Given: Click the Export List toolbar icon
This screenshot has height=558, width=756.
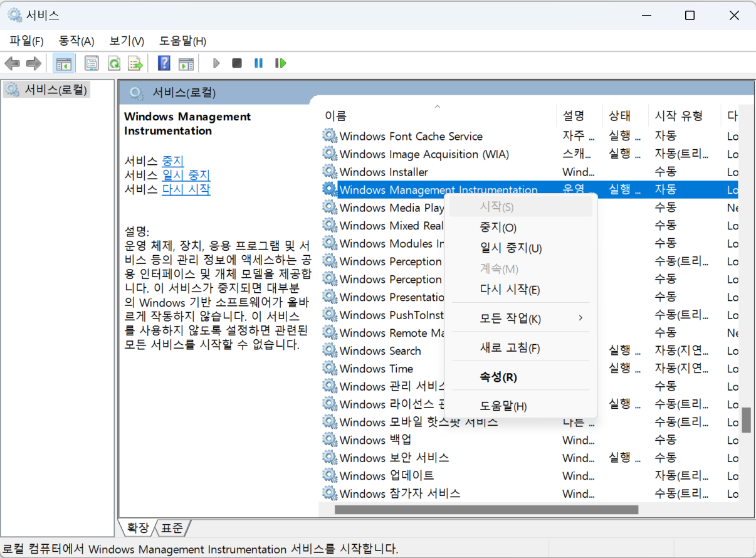Looking at the screenshot, I should coord(135,63).
